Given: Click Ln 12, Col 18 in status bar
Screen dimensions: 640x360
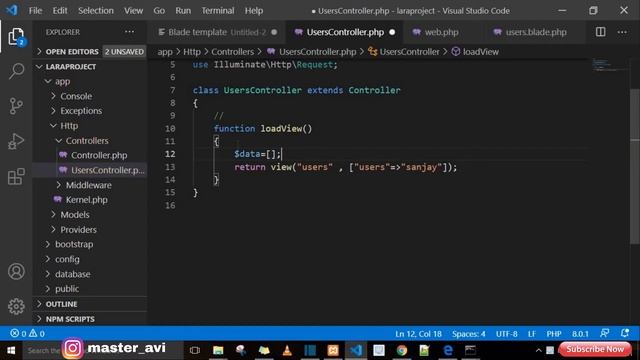Looking at the screenshot, I should click(418, 333).
